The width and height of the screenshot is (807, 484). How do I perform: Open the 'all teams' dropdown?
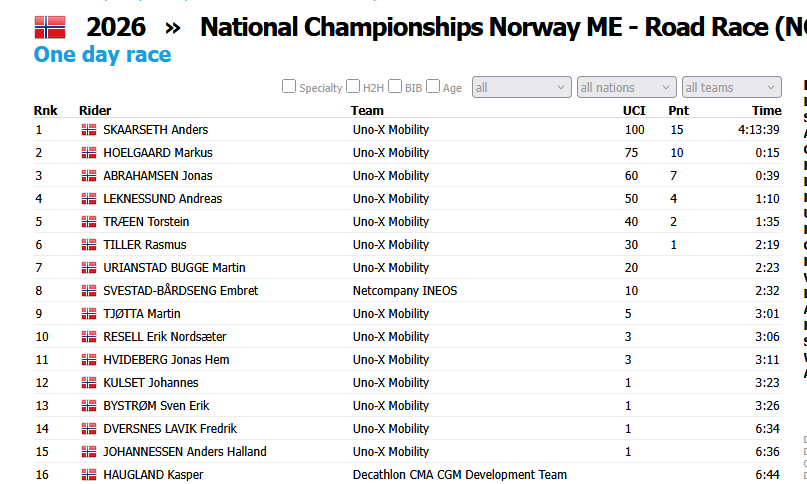(732, 87)
